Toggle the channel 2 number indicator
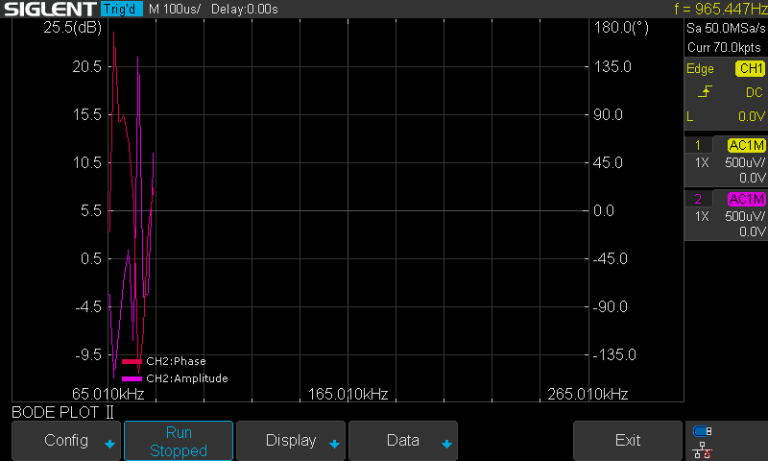768x461 pixels. point(698,199)
